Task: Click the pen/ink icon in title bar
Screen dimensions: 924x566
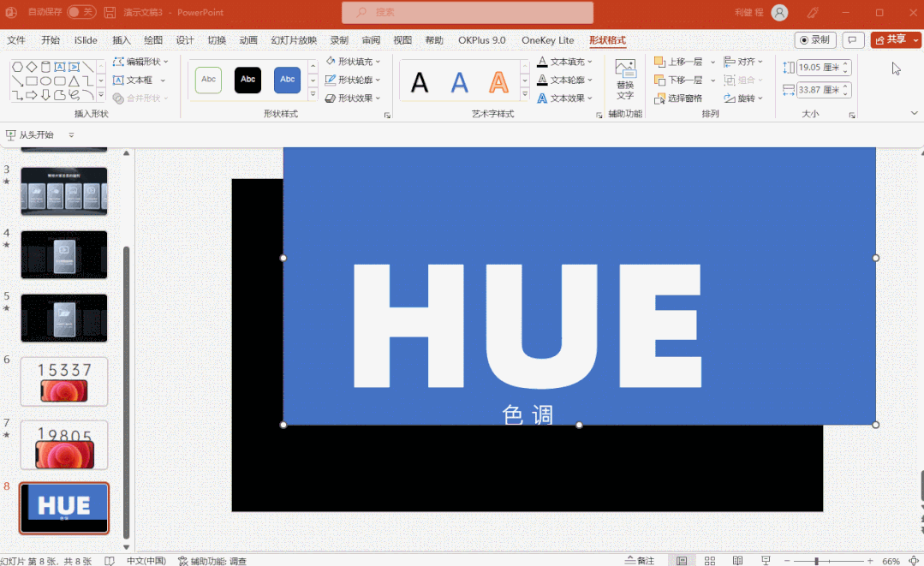Action: click(x=814, y=12)
